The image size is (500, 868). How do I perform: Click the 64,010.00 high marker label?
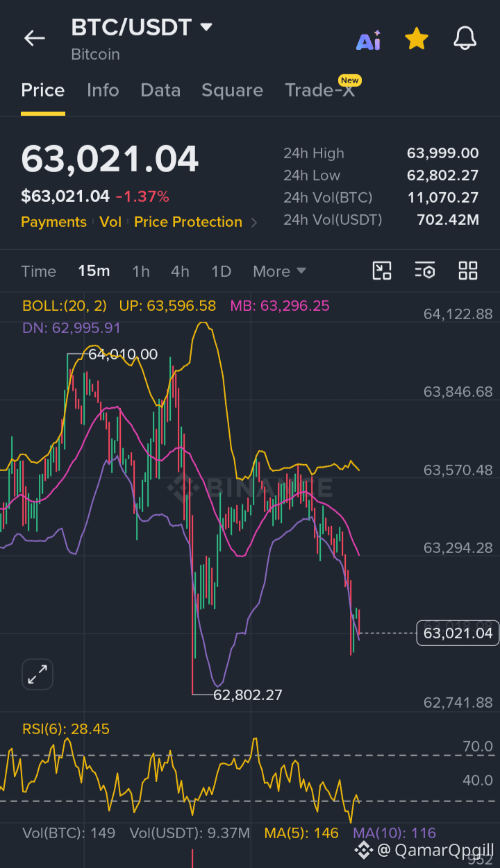123,355
